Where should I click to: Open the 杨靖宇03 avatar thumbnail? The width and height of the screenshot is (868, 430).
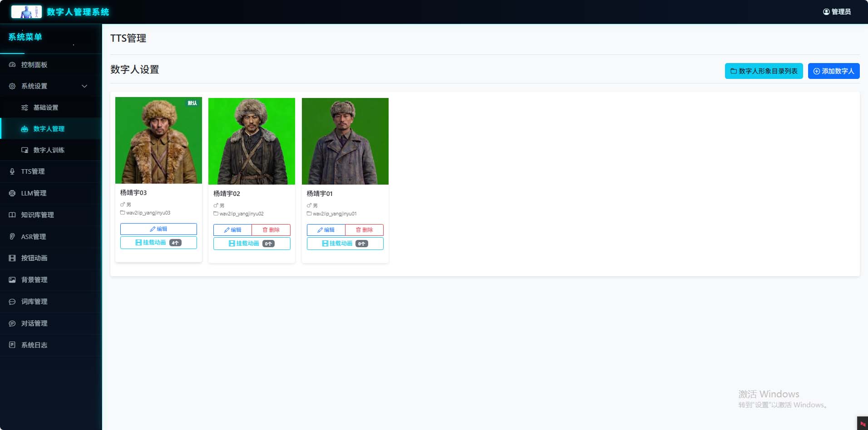pos(158,141)
